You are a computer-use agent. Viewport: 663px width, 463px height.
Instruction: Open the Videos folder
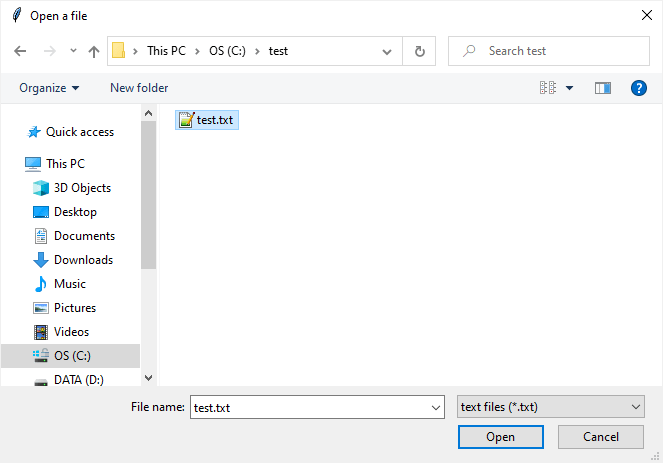pyautogui.click(x=71, y=332)
